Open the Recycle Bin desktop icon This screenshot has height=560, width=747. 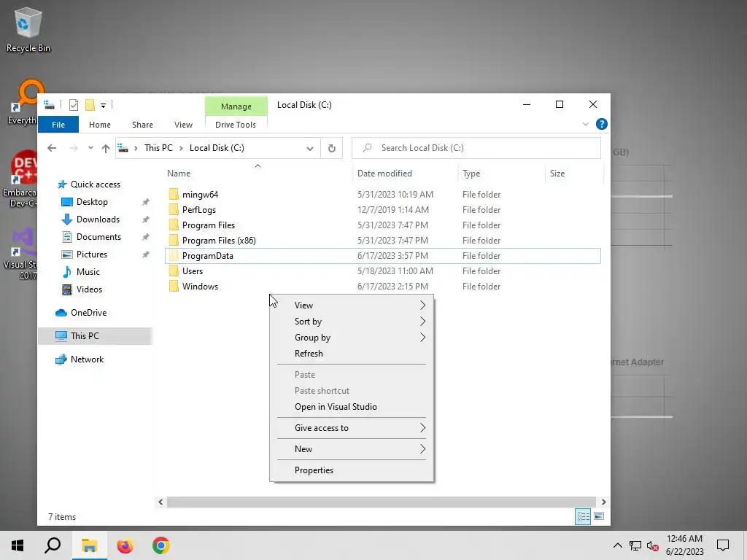pos(28,30)
